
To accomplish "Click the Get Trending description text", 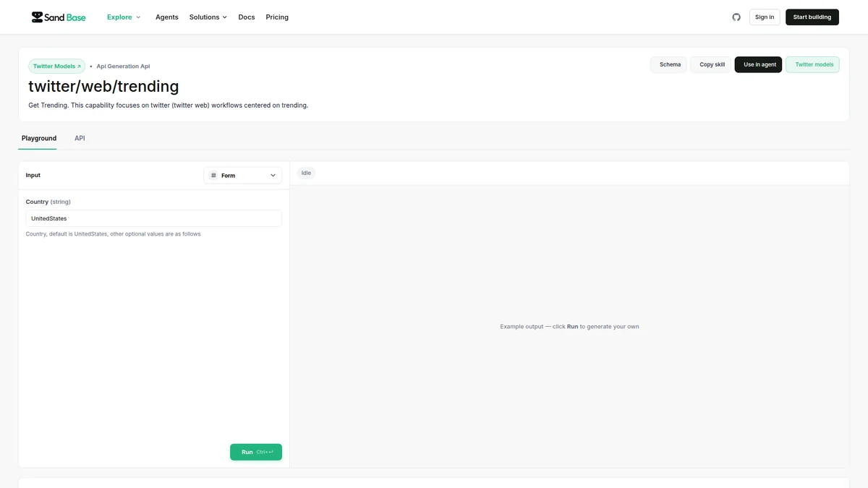I will 169,105.
